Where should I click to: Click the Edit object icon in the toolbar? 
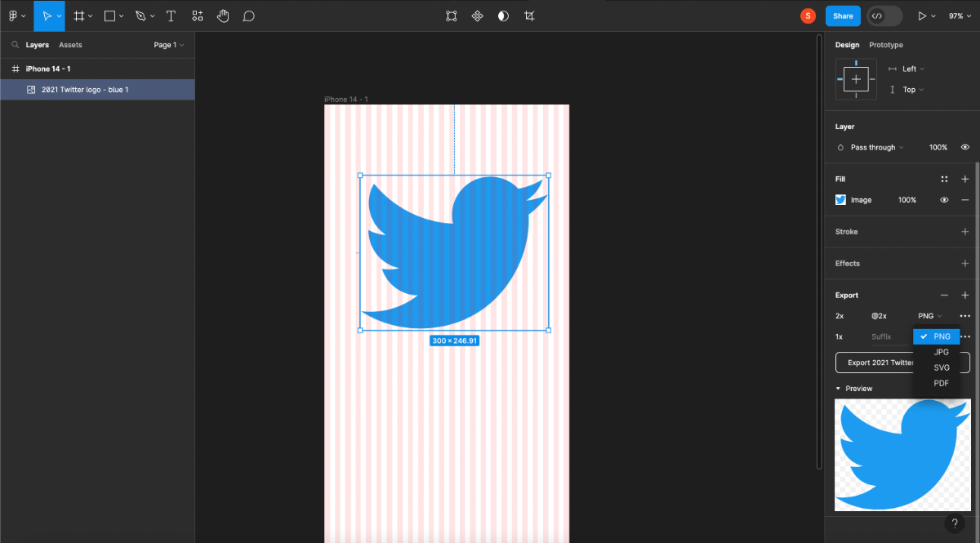click(x=451, y=16)
